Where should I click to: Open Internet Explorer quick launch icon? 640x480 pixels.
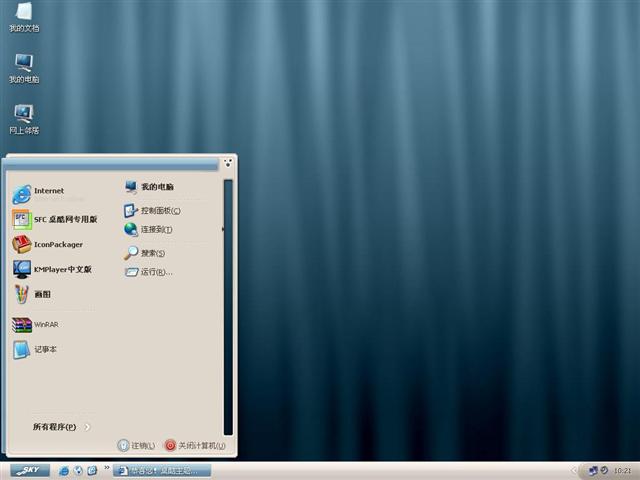coord(64,471)
